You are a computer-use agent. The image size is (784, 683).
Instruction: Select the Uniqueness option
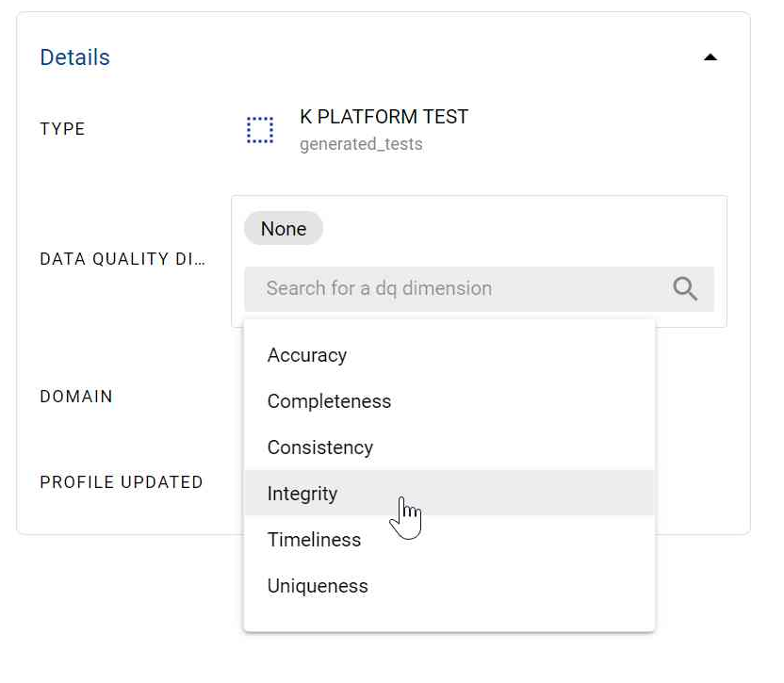[318, 586]
